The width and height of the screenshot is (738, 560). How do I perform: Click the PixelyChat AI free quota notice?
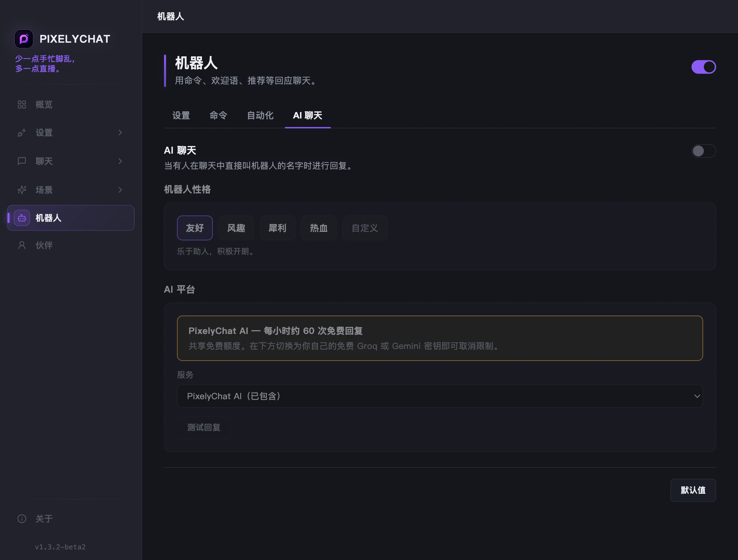(440, 338)
